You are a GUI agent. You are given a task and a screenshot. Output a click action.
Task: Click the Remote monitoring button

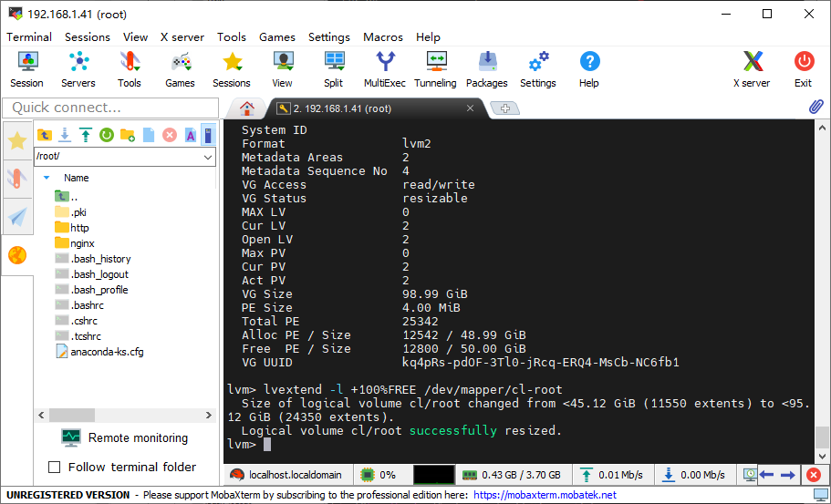pos(125,437)
